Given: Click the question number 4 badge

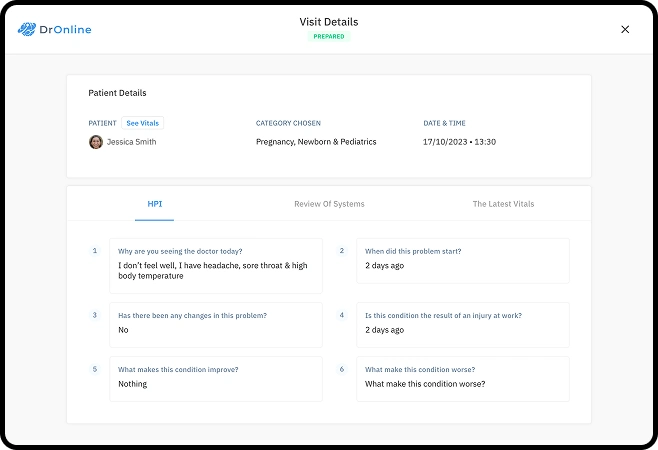Looking at the screenshot, I should pos(342,315).
